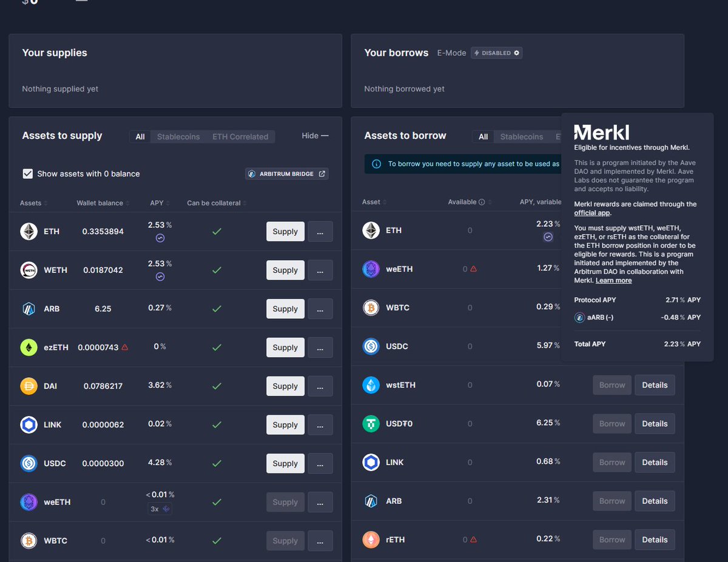Open the more options menu for DAI supply row
This screenshot has width=728, height=562.
click(x=320, y=386)
